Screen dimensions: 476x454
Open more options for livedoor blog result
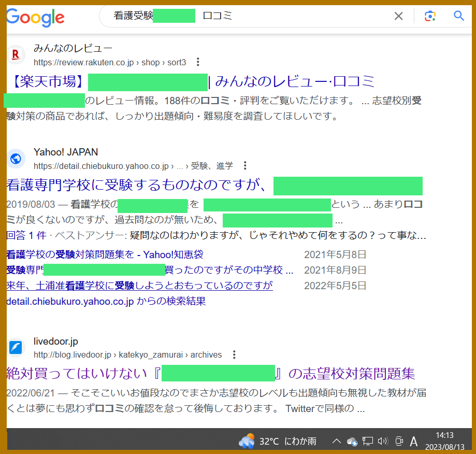coord(234,354)
